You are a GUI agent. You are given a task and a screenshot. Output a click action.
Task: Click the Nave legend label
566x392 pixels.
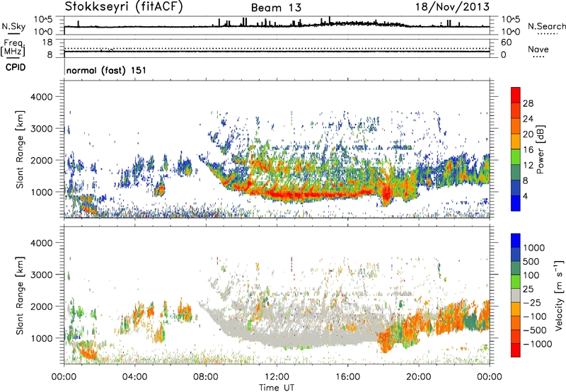tap(538, 49)
